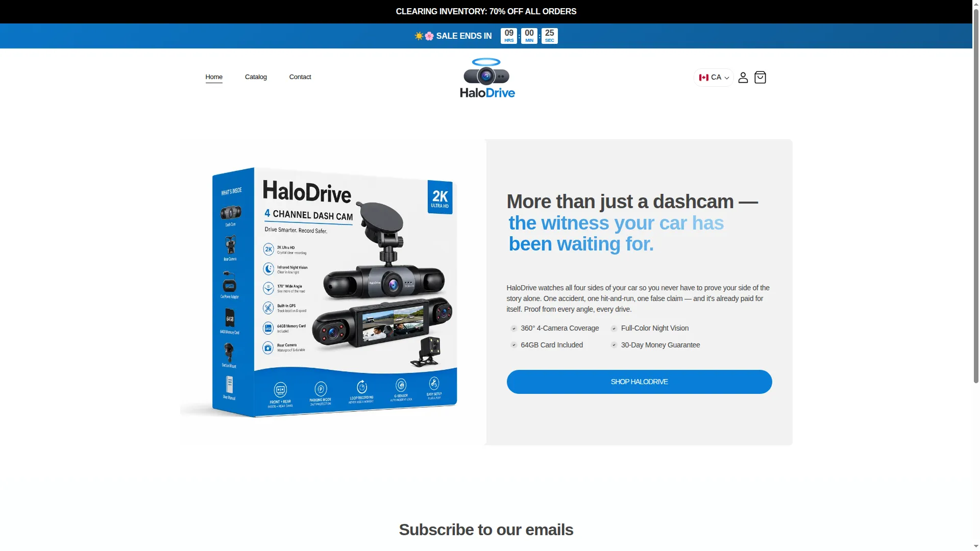Go to the Home menu item

tap(214, 77)
